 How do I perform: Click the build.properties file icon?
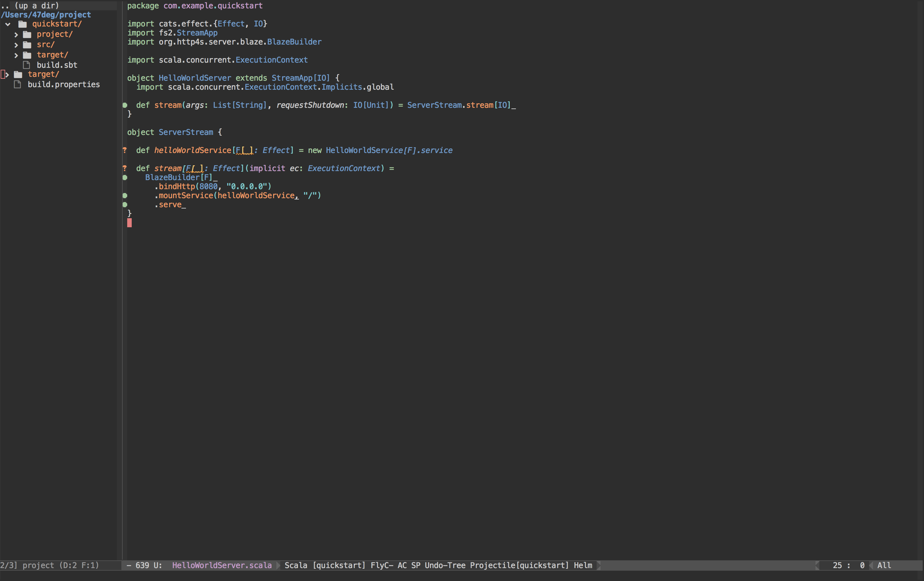pyautogui.click(x=17, y=85)
